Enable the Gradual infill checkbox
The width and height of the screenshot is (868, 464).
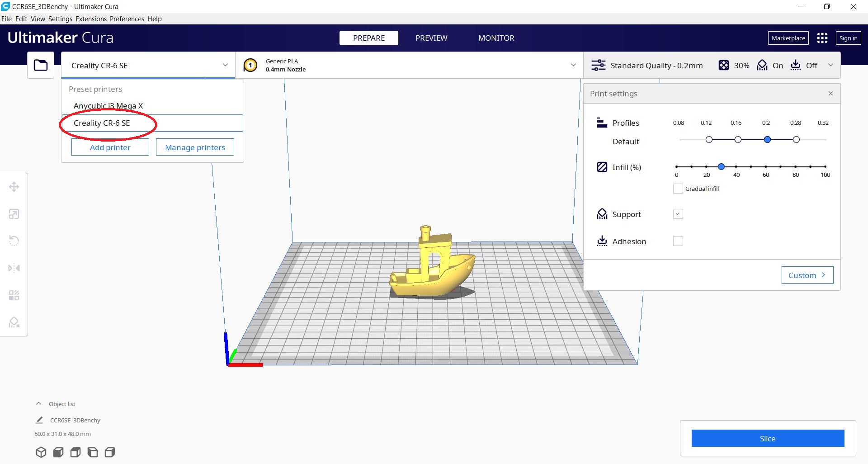coord(678,189)
